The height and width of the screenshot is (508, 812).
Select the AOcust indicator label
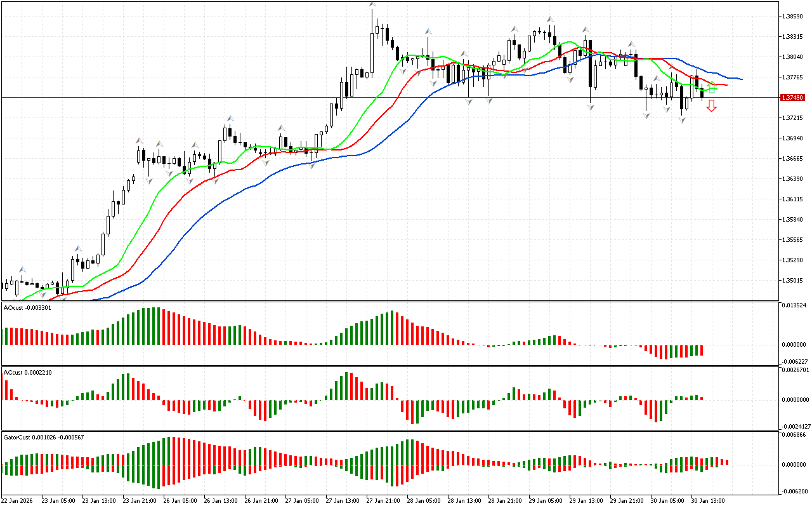tap(27, 307)
